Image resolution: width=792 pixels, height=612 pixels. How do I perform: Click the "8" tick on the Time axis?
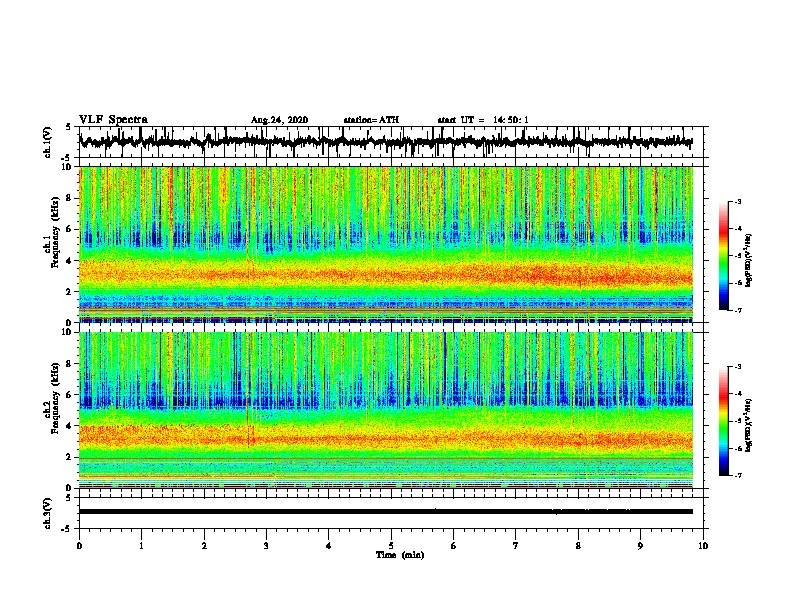pos(578,546)
